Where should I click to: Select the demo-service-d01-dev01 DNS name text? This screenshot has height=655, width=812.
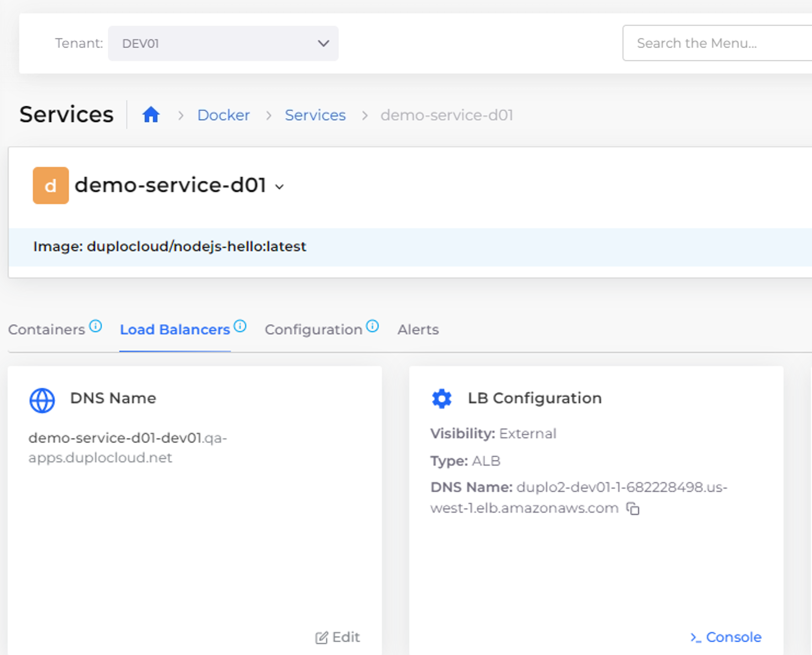pyautogui.click(x=128, y=447)
